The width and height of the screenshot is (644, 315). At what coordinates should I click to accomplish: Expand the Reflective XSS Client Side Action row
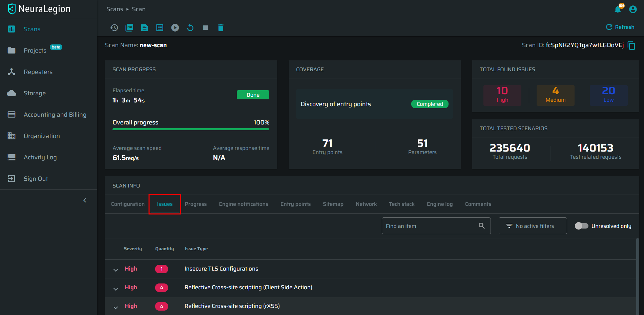[116, 289]
